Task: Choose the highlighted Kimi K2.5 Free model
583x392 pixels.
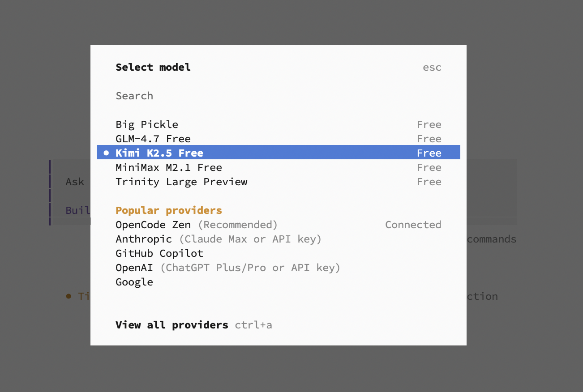Action: pos(159,153)
